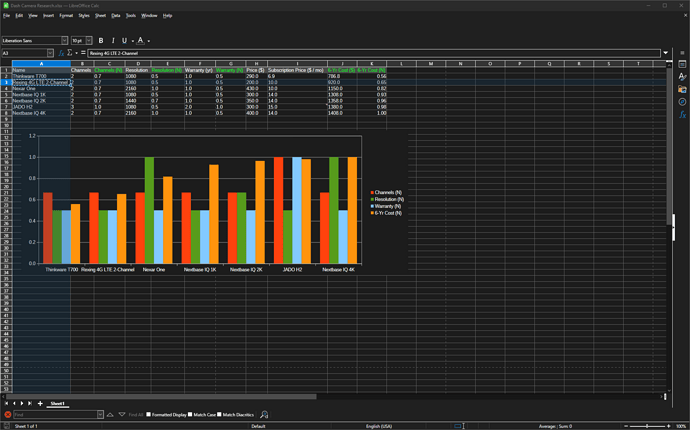This screenshot has width=690, height=430.
Task: Go to next sheet arrow
Action: (x=22, y=403)
